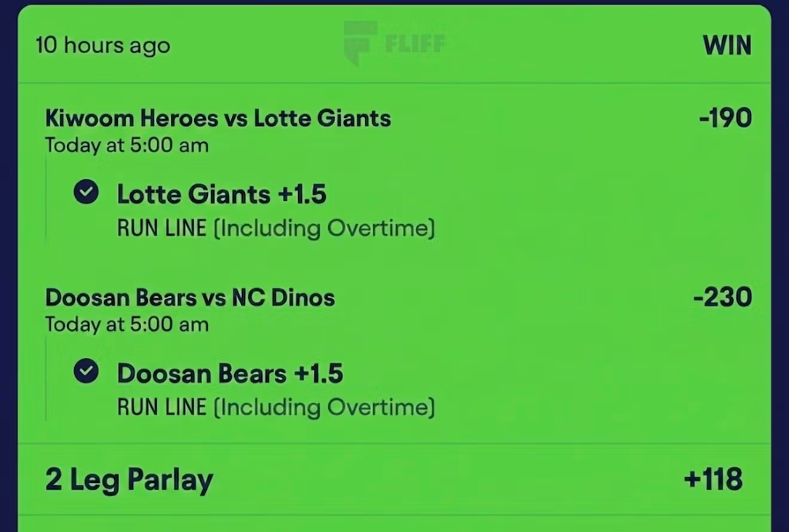
Task: Click the 10 hours ago timestamp
Action: tap(103, 45)
